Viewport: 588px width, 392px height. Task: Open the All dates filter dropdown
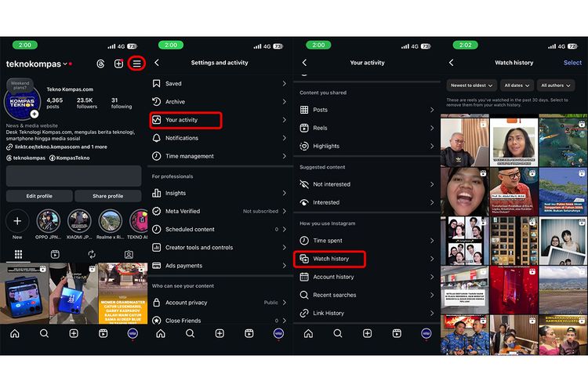517,85
